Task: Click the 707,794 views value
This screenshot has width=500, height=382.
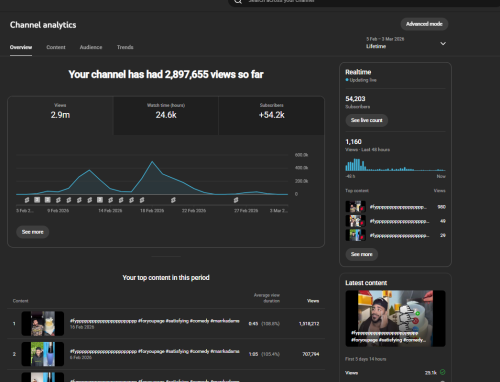Action: (x=311, y=354)
